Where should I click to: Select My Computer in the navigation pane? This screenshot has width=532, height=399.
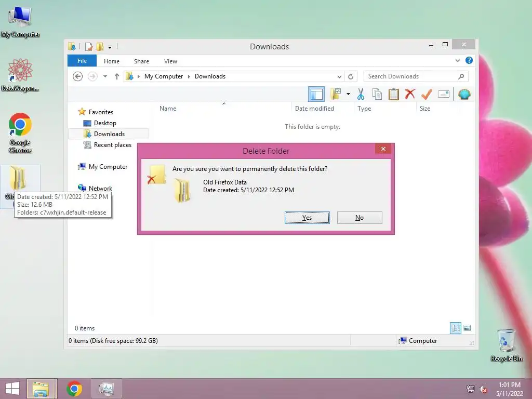click(x=108, y=167)
